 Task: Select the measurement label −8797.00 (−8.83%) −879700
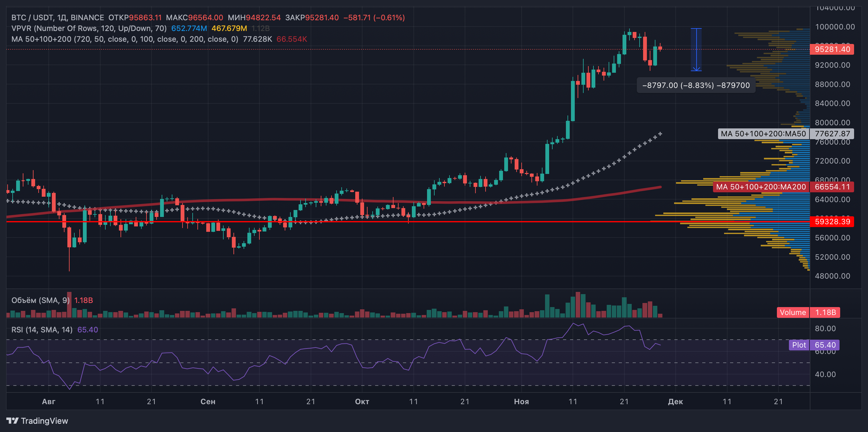point(696,85)
